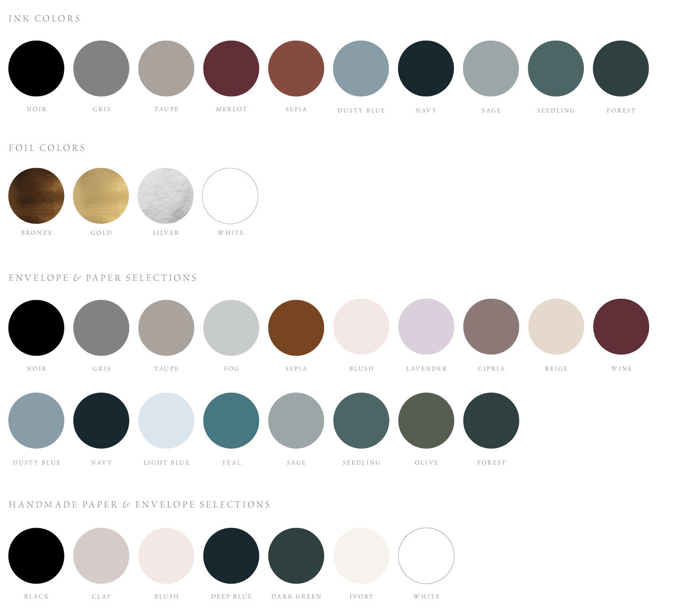
Task: Pick the Wine envelope color
Action: [621, 327]
